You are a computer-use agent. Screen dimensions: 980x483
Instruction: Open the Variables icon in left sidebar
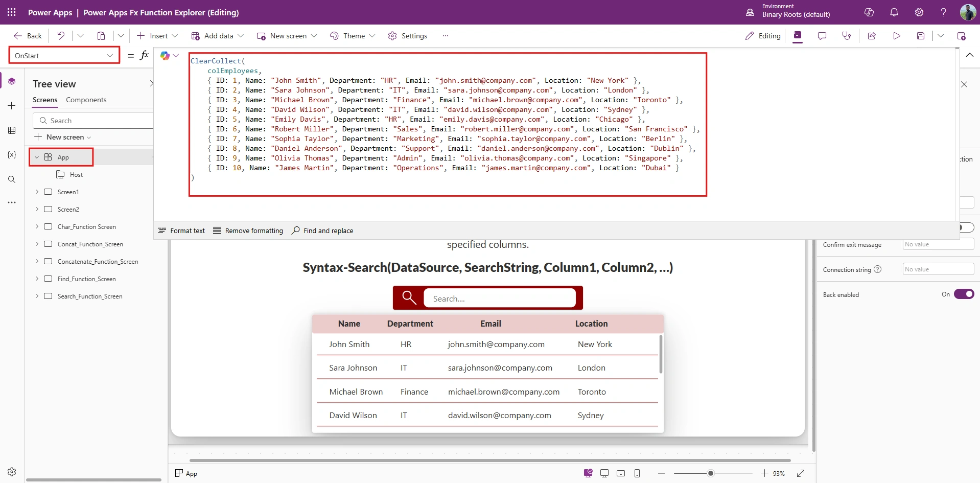click(x=12, y=155)
